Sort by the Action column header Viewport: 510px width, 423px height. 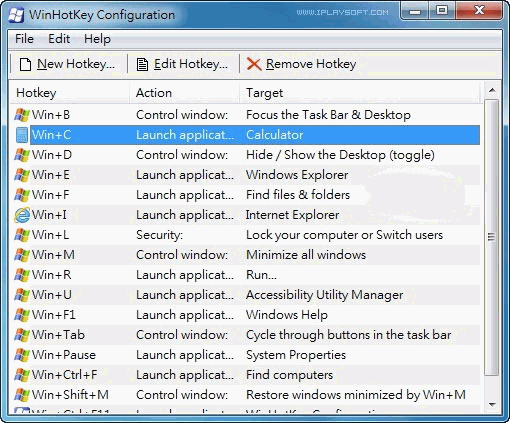184,93
